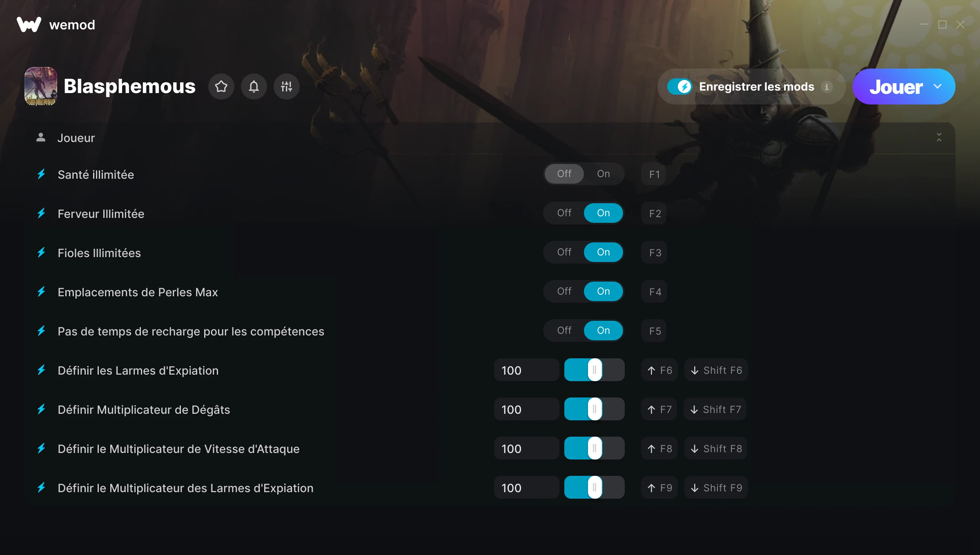Open the notifications bell icon
Viewport: 980px width, 555px height.
(x=254, y=87)
